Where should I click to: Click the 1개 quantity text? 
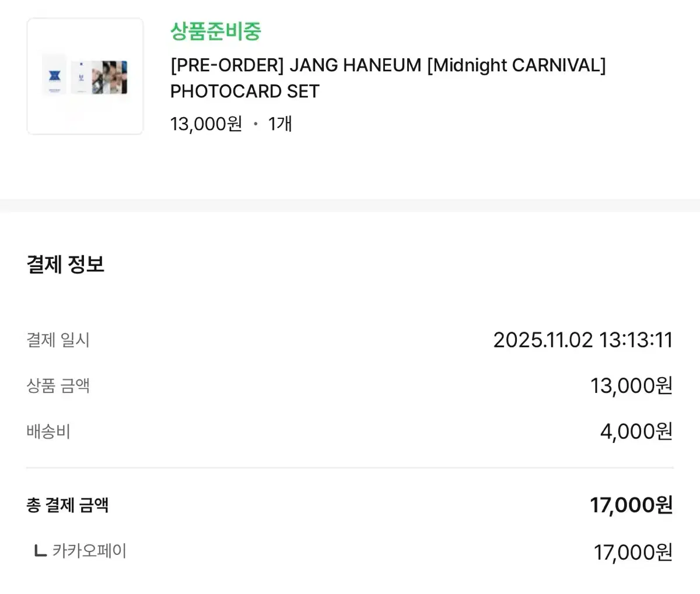[280, 124]
